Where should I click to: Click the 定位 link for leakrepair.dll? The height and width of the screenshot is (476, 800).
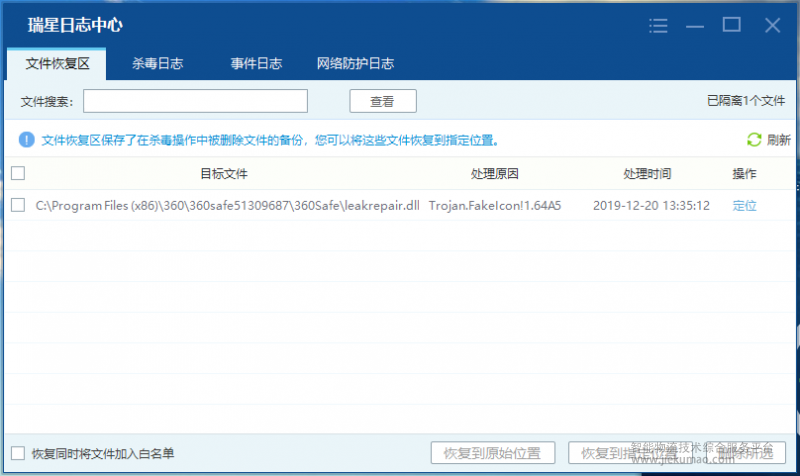click(x=744, y=206)
